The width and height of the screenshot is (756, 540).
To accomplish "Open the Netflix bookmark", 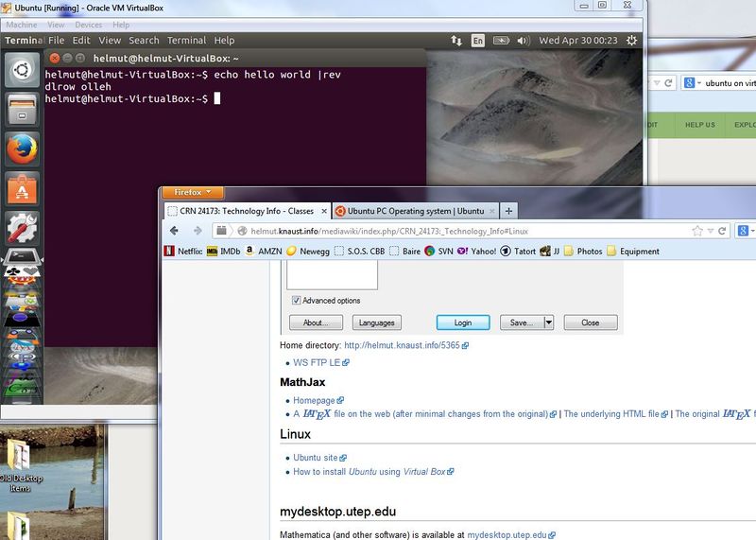I will point(183,251).
